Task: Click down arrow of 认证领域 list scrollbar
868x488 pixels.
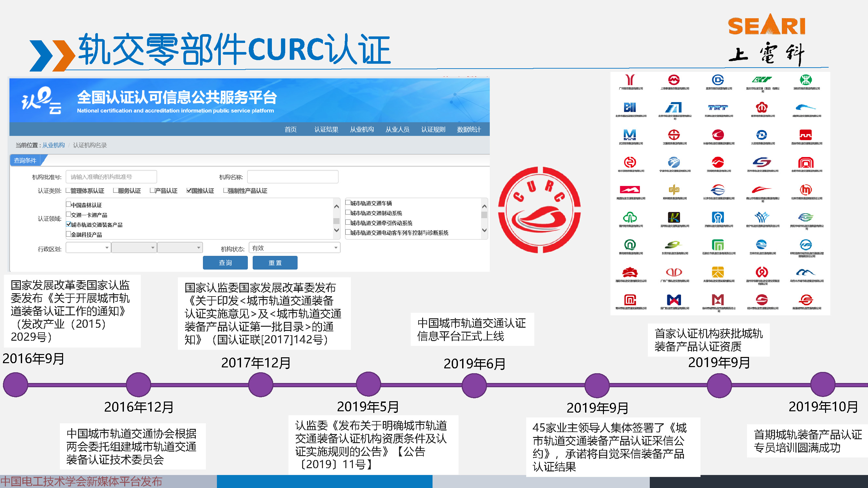Action: pos(336,230)
